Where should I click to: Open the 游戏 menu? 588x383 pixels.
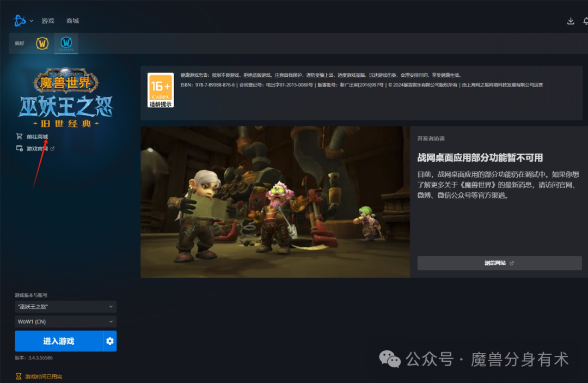[x=48, y=21]
